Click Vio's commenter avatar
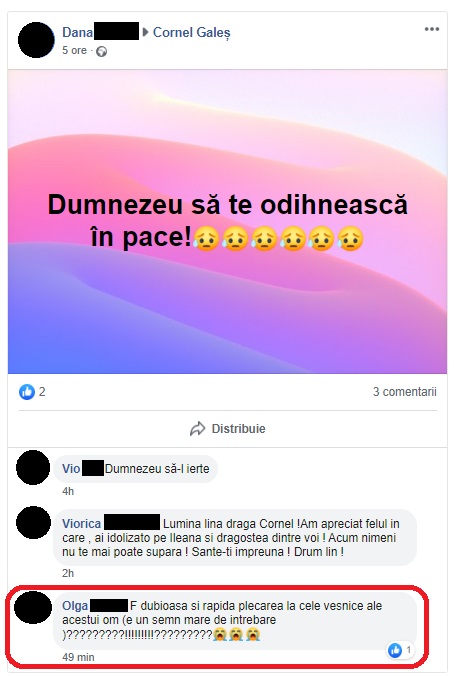 (33, 467)
